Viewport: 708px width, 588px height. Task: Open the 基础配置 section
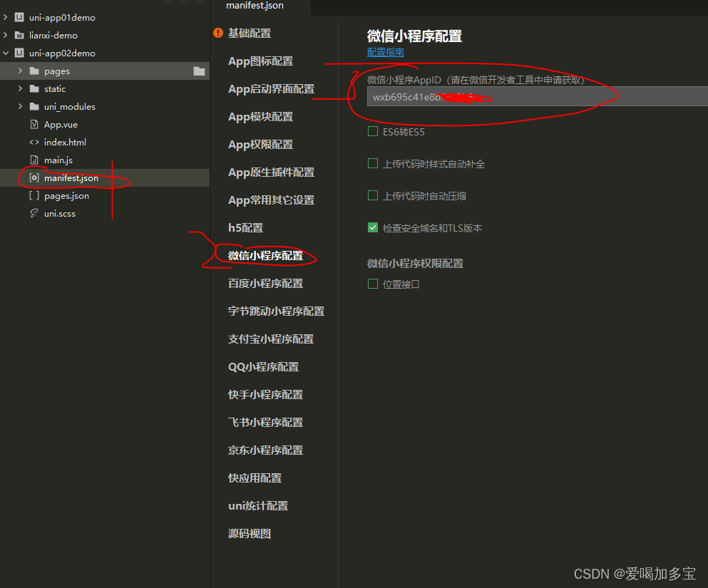pos(250,33)
